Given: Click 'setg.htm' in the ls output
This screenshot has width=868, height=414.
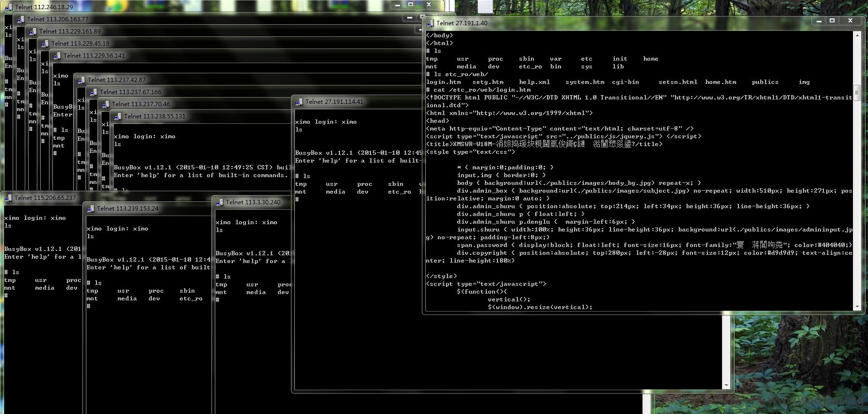Looking at the screenshot, I should pyautogui.click(x=488, y=82).
